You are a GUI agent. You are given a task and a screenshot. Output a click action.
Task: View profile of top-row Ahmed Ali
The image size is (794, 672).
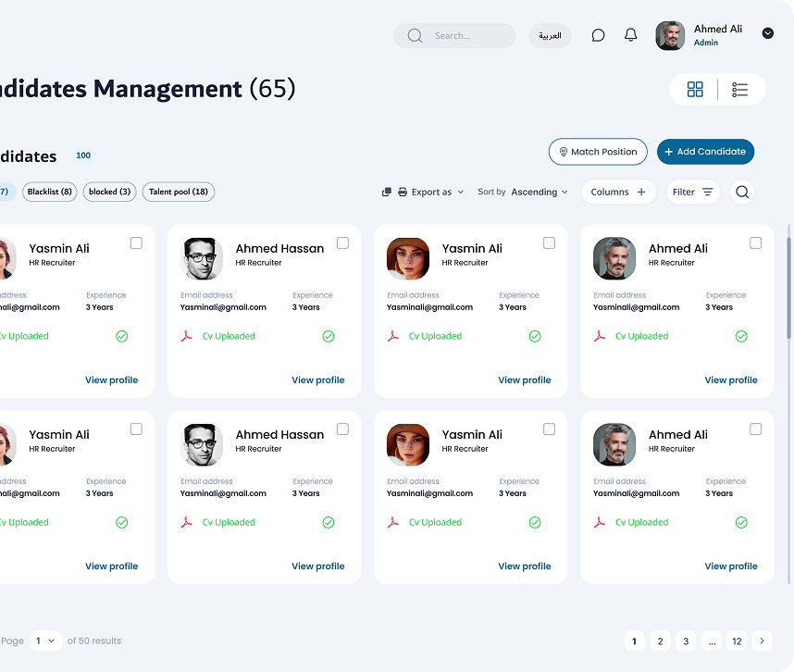coord(731,380)
